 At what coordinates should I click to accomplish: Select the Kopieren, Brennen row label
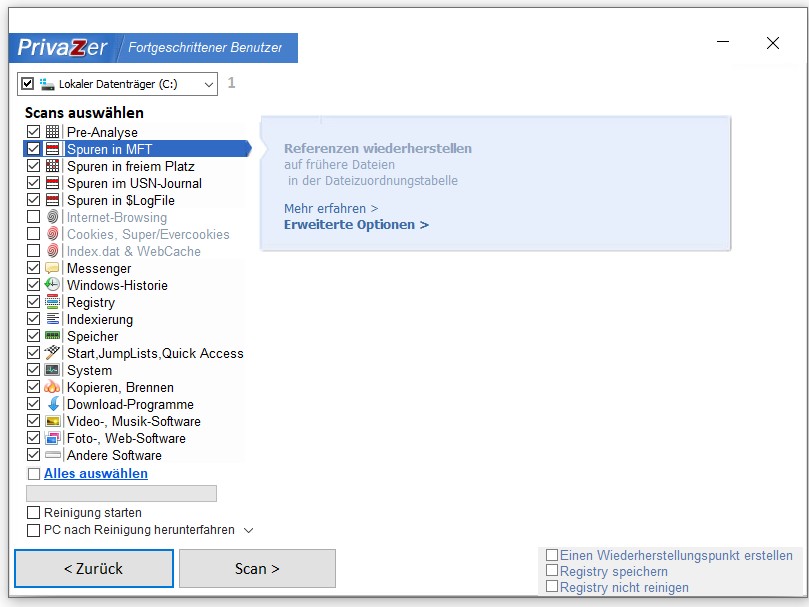click(120, 388)
